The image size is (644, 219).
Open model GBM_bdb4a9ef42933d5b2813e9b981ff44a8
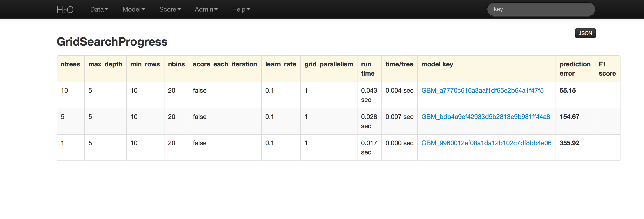tap(486, 117)
